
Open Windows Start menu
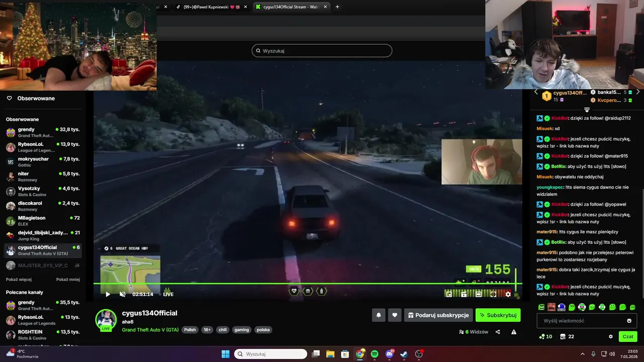tap(225, 354)
